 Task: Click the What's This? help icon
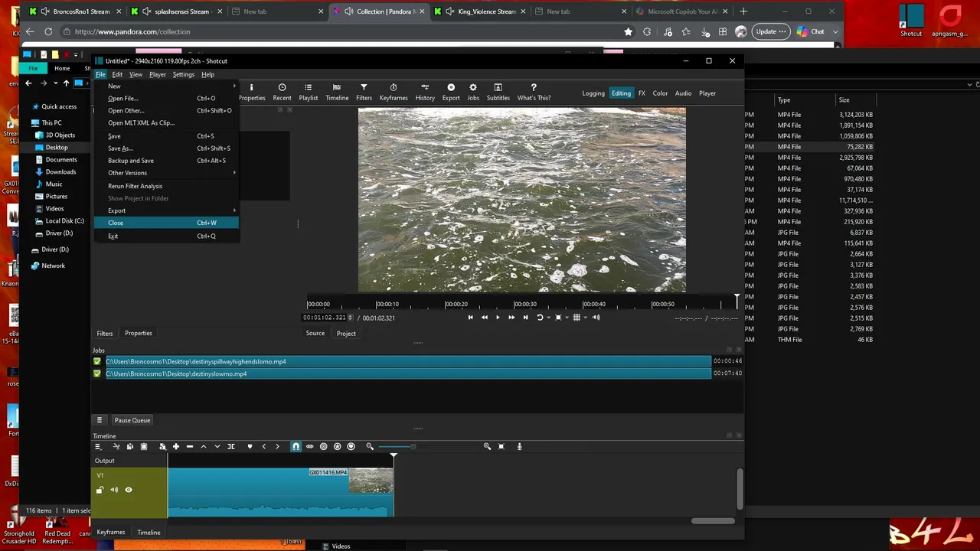click(534, 92)
